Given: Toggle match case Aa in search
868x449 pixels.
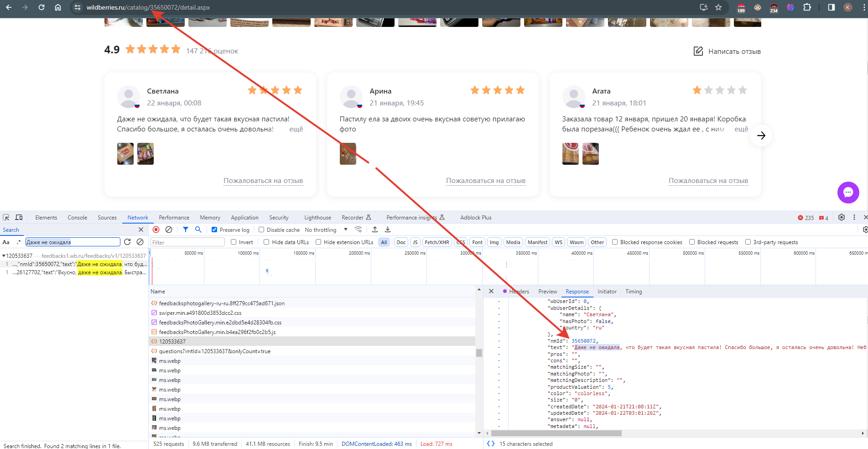Looking at the screenshot, I should pyautogui.click(x=6, y=242).
